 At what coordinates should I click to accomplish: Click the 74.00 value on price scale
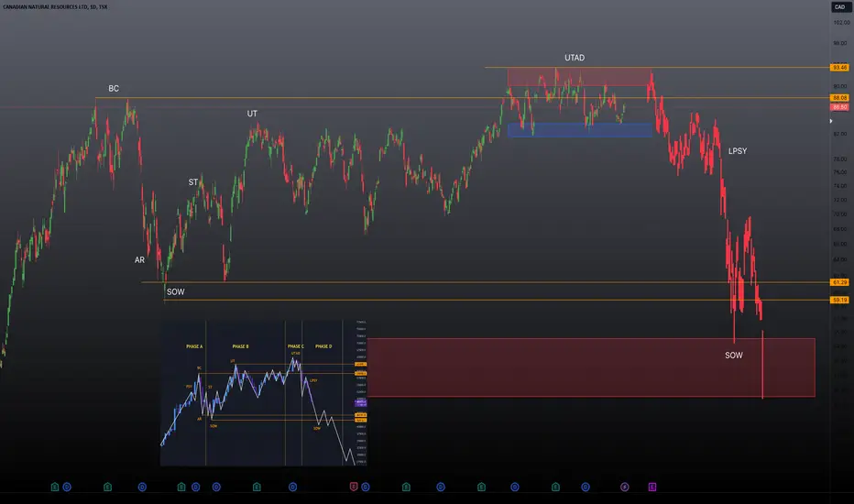point(840,186)
